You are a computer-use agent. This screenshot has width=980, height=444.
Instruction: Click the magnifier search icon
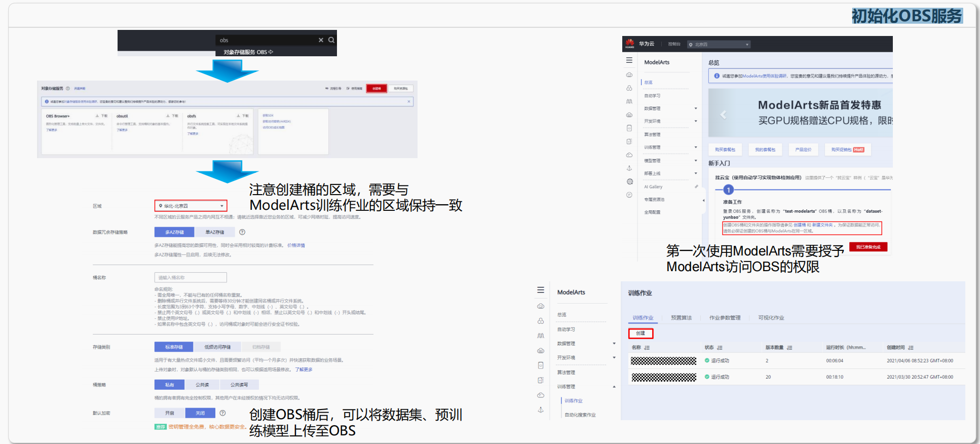(x=331, y=40)
